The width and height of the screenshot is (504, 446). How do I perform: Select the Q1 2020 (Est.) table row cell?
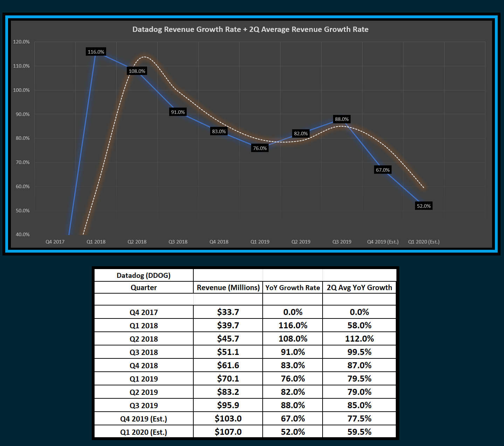point(144,432)
